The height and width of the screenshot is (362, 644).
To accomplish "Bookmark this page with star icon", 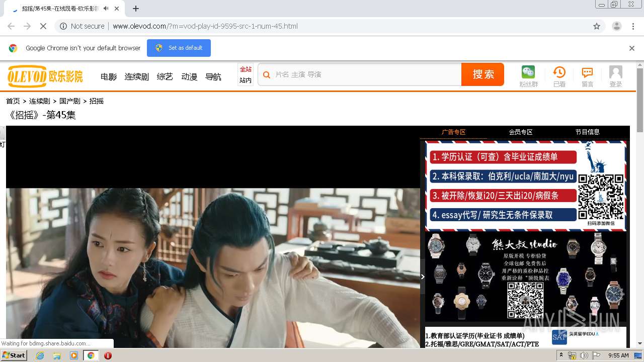I will click(597, 26).
